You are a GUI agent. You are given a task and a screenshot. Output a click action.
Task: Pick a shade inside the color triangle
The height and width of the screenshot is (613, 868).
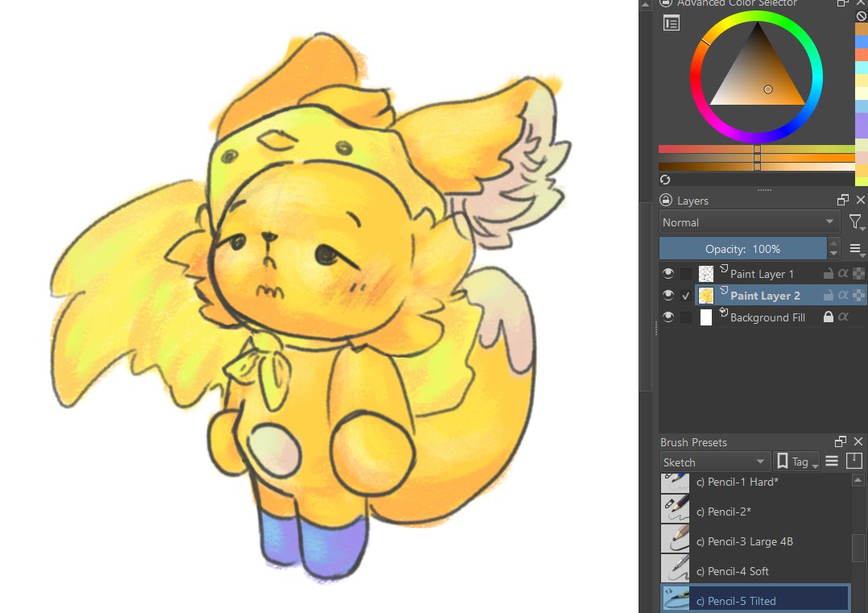(756, 77)
